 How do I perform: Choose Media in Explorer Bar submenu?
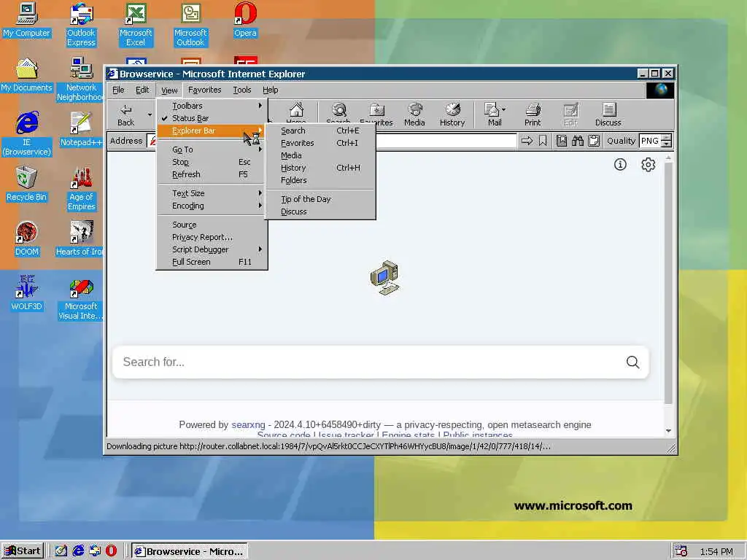pyautogui.click(x=320, y=155)
